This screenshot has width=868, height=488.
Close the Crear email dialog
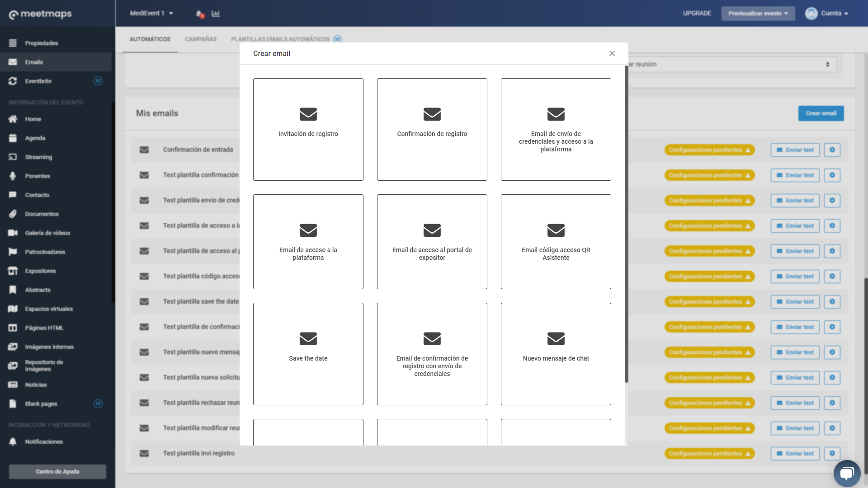coord(612,53)
